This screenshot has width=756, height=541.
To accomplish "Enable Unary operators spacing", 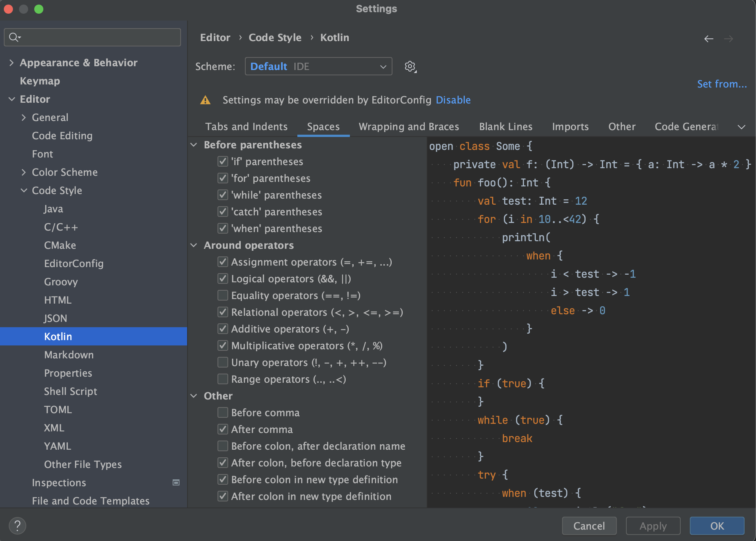I will 223,362.
